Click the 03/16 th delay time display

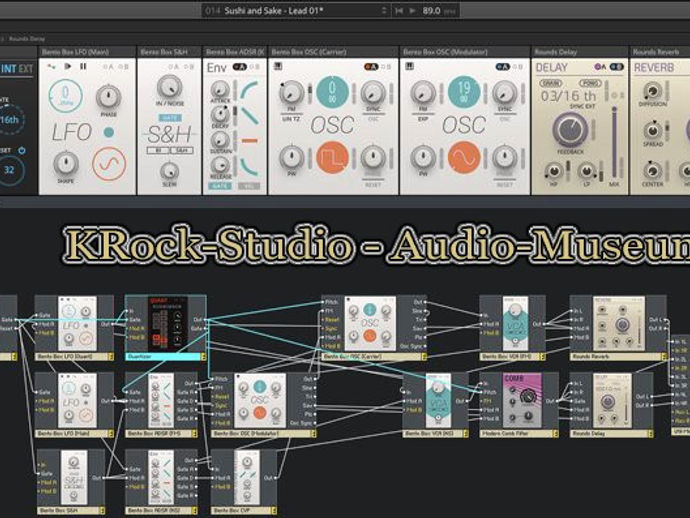pos(569,96)
